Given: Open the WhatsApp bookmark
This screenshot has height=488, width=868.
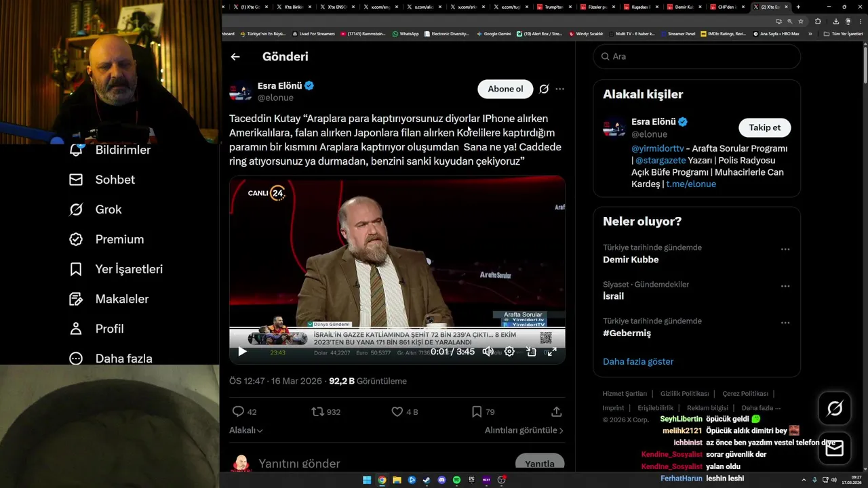Looking at the screenshot, I should pos(406,34).
